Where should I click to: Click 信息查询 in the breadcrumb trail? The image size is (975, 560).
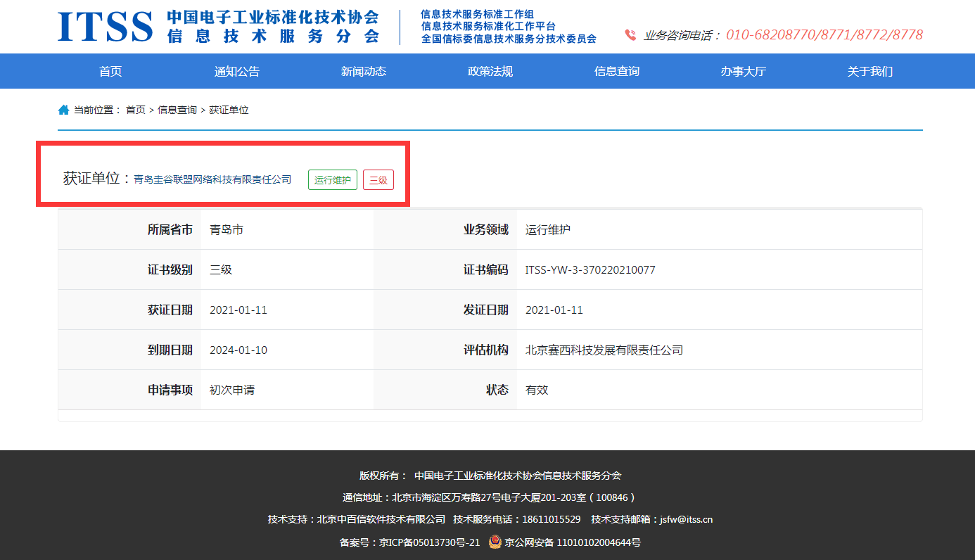[x=176, y=110]
